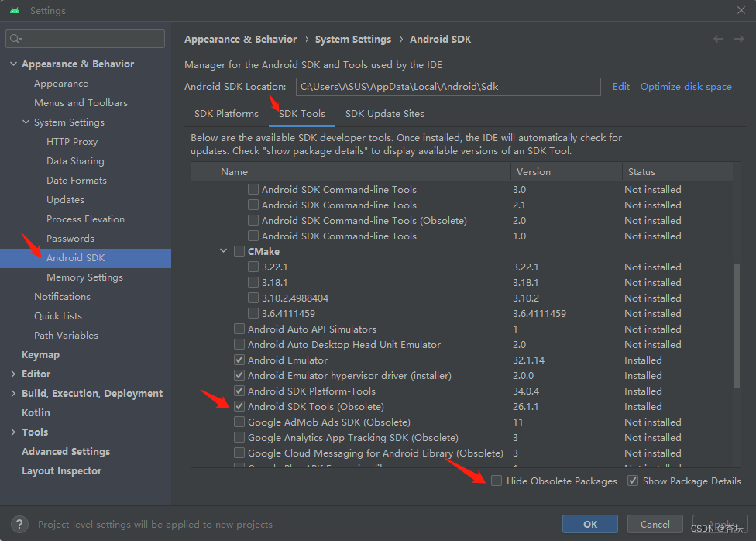The width and height of the screenshot is (756, 541).
Task: Confirm with the OK button
Action: pyautogui.click(x=590, y=524)
